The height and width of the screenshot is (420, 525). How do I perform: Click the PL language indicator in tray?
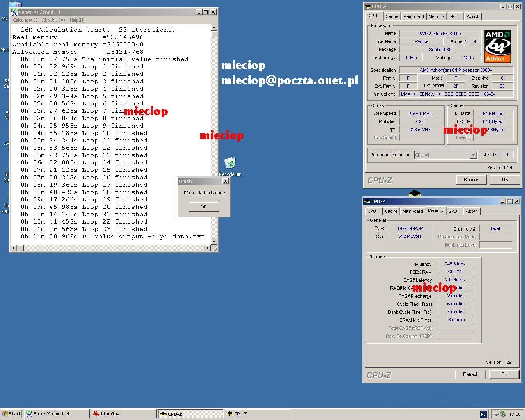[x=483, y=414]
